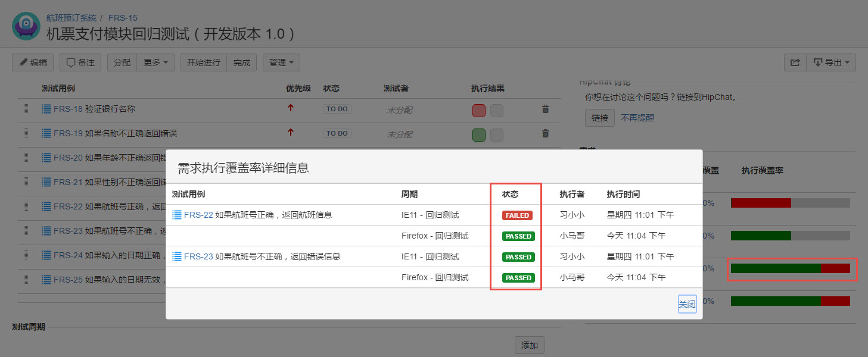Click drag handle of FRS-21 row
The height and width of the screenshot is (357, 868).
[26, 182]
